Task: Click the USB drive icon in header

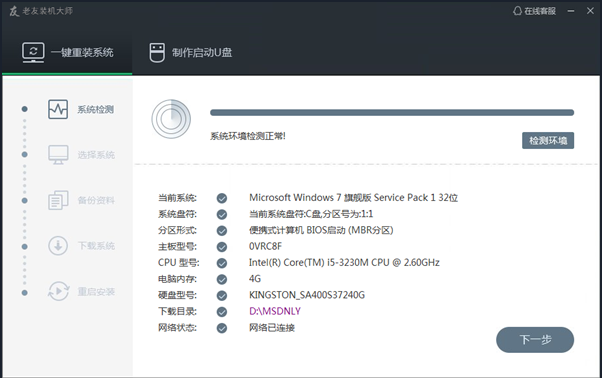Action: pyautogui.click(x=157, y=53)
